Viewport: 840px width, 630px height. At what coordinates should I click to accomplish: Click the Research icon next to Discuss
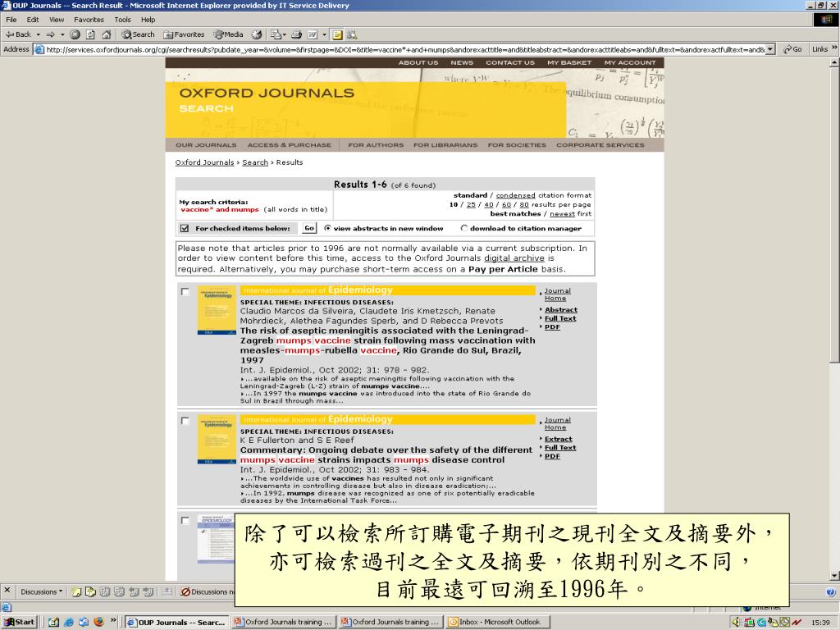point(352,34)
